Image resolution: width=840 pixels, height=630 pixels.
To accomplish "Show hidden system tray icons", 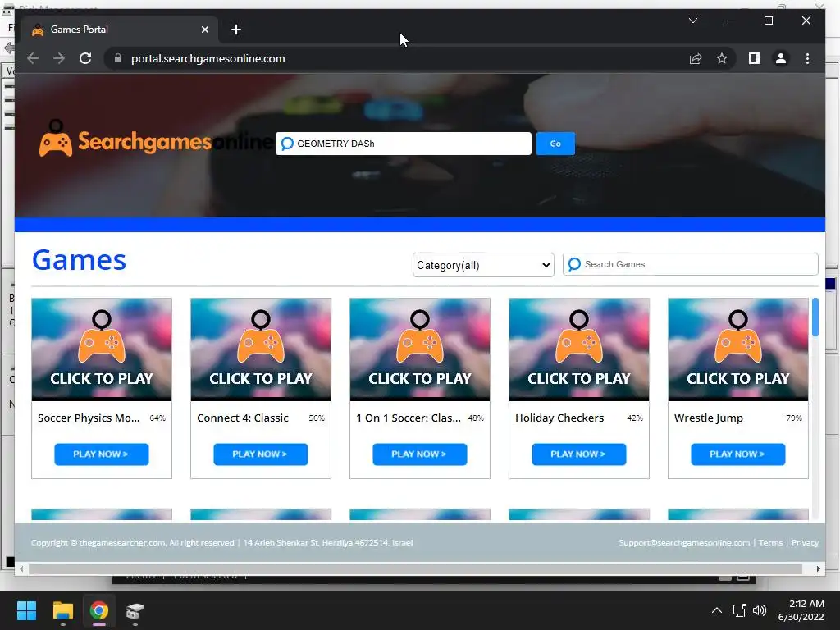I will 716,610.
